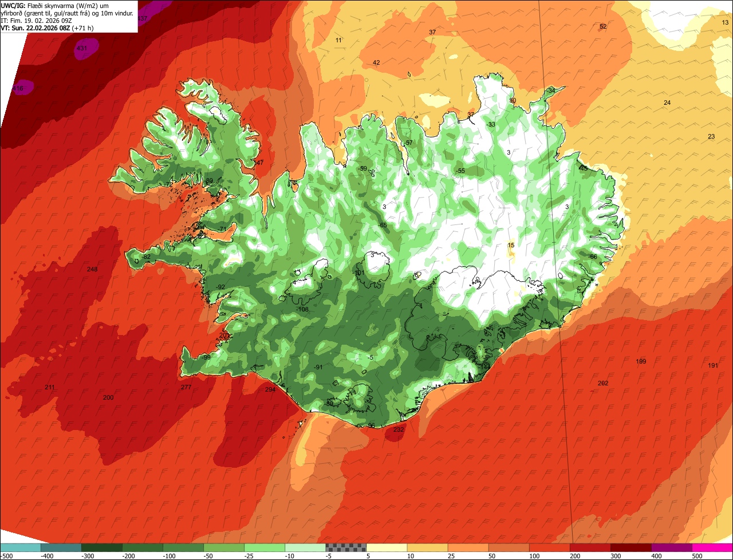This screenshot has width=733, height=560.
Task: Click the legend label '-500'
Action: (x=7, y=556)
